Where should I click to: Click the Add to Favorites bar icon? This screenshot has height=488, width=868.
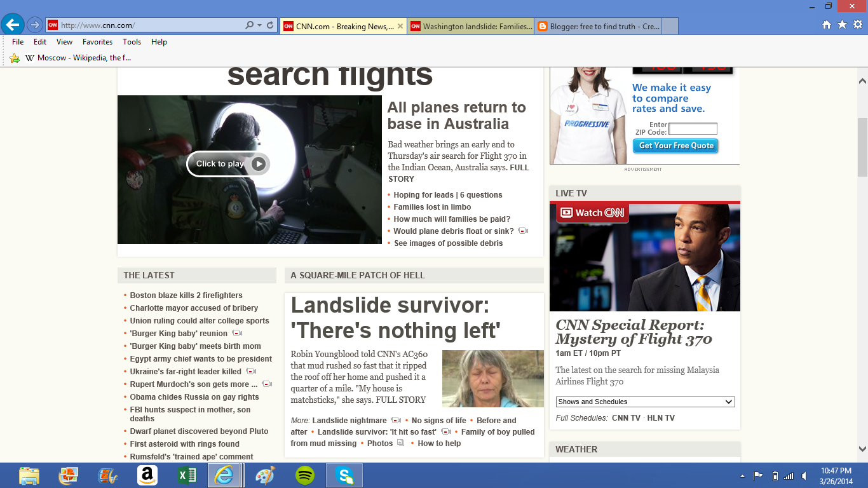click(x=15, y=58)
